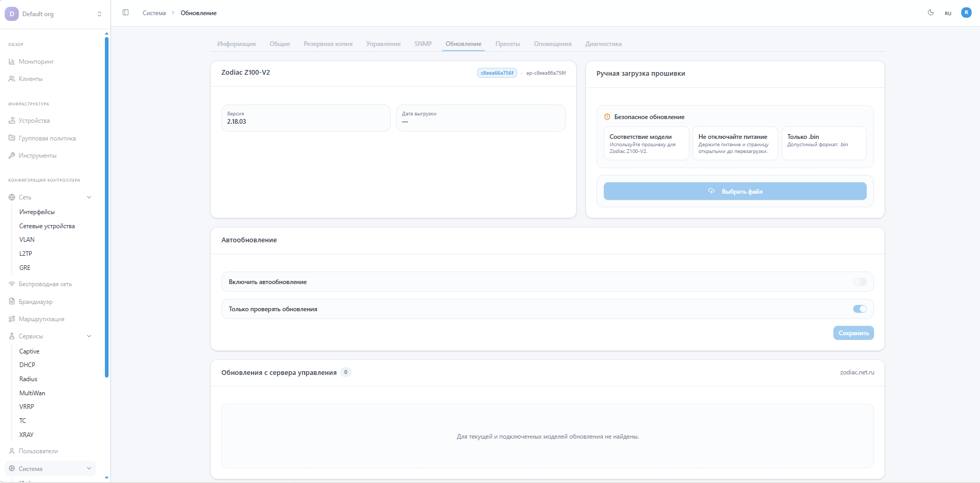Open the Default org switcher dropdown
Screen dimensions: 980x483
tap(99, 14)
